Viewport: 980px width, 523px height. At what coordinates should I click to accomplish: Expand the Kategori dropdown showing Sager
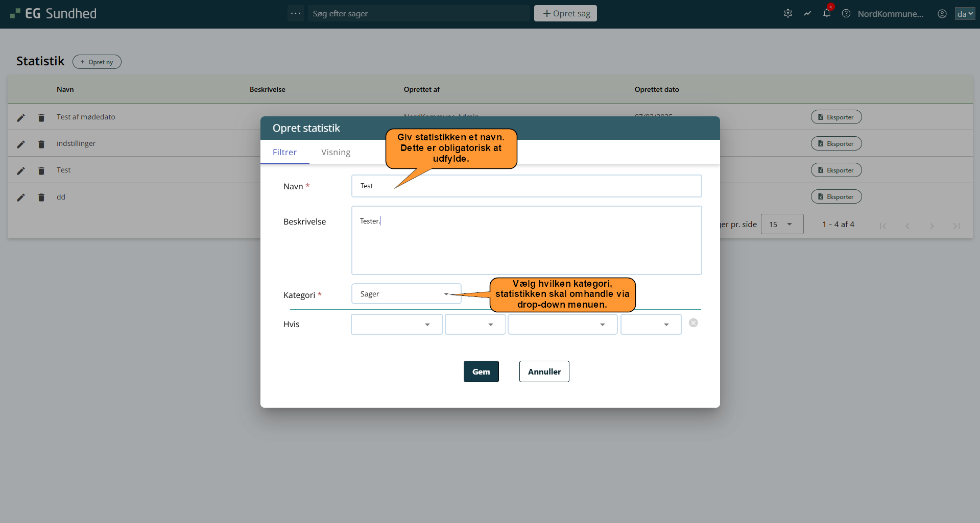[406, 294]
